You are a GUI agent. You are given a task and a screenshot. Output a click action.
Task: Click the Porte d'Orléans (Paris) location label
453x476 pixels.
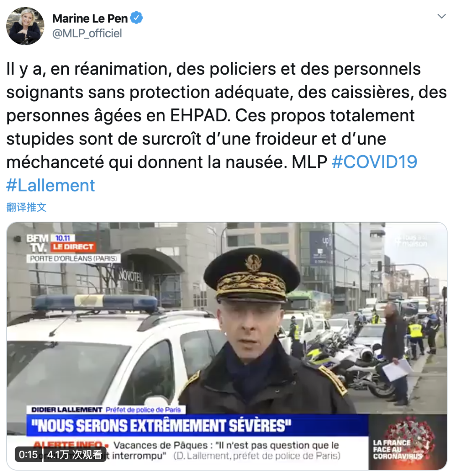(x=73, y=259)
